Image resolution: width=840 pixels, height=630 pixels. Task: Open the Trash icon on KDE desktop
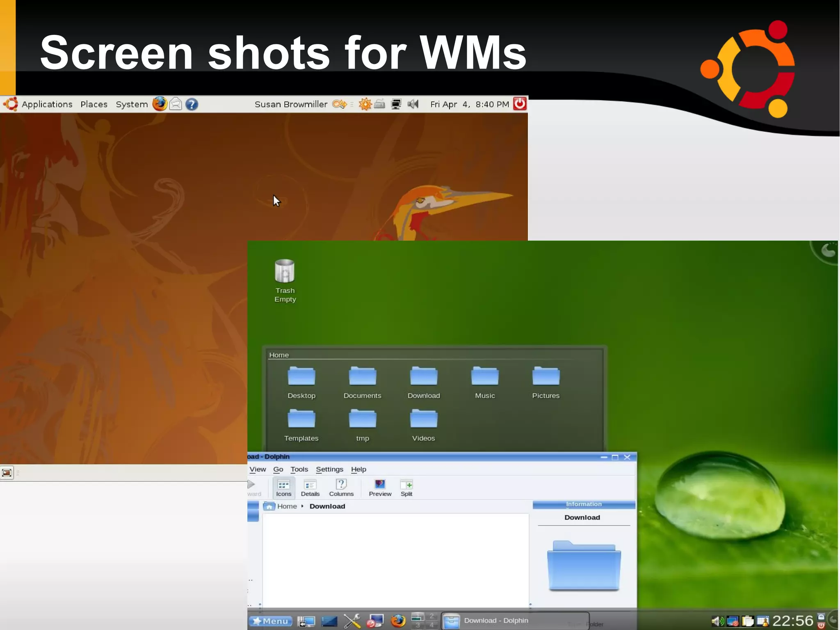[x=285, y=281]
